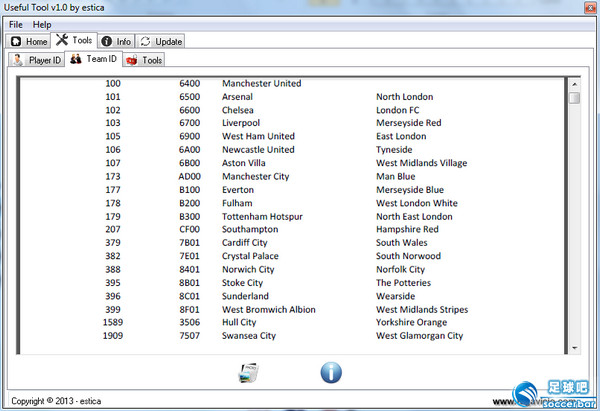
Task: Select Hull City team name
Action: click(x=239, y=322)
